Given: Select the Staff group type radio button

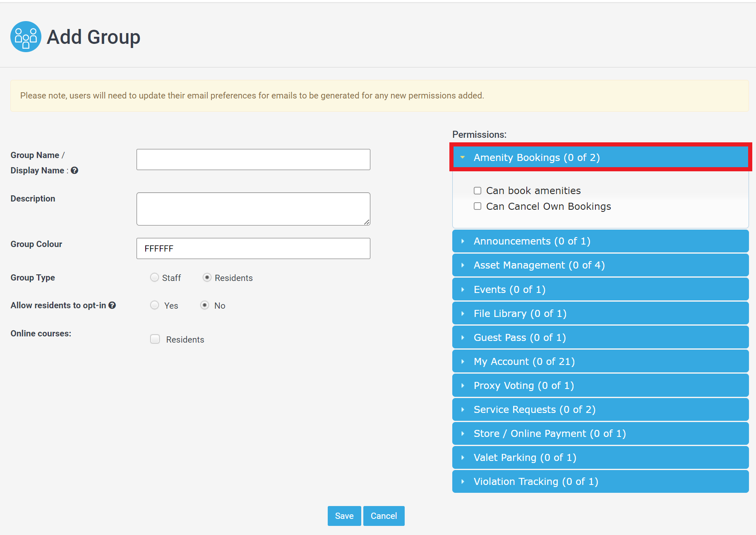Looking at the screenshot, I should coord(154,277).
